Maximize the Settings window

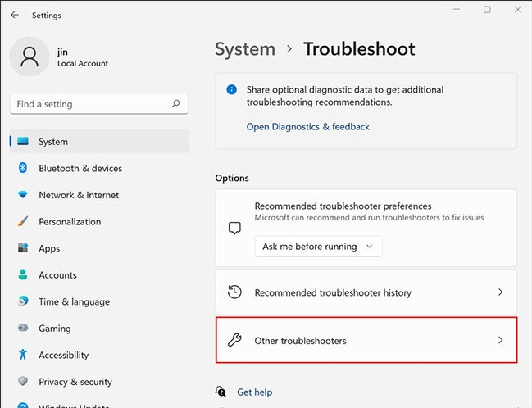487,10
